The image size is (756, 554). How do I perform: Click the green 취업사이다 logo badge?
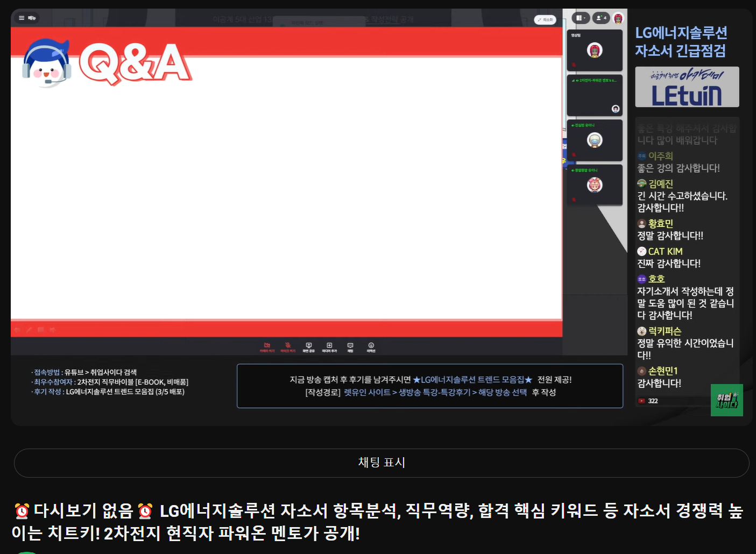click(x=727, y=400)
